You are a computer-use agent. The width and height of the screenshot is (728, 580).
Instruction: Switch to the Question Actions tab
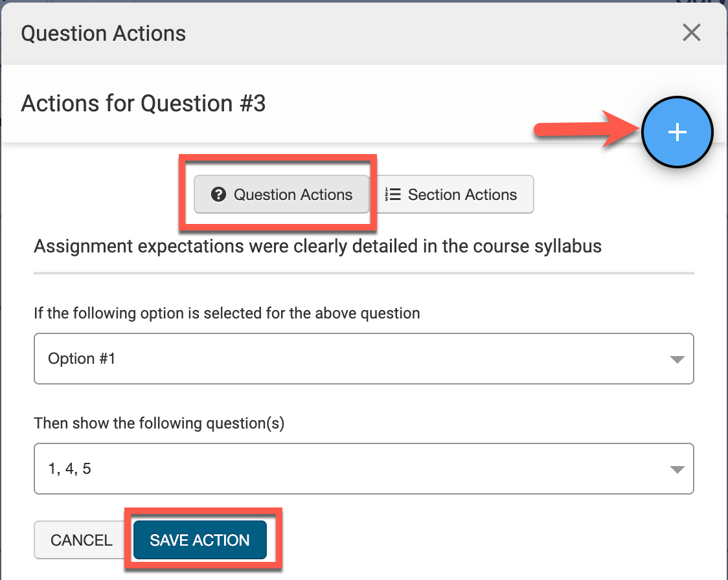[x=282, y=194]
